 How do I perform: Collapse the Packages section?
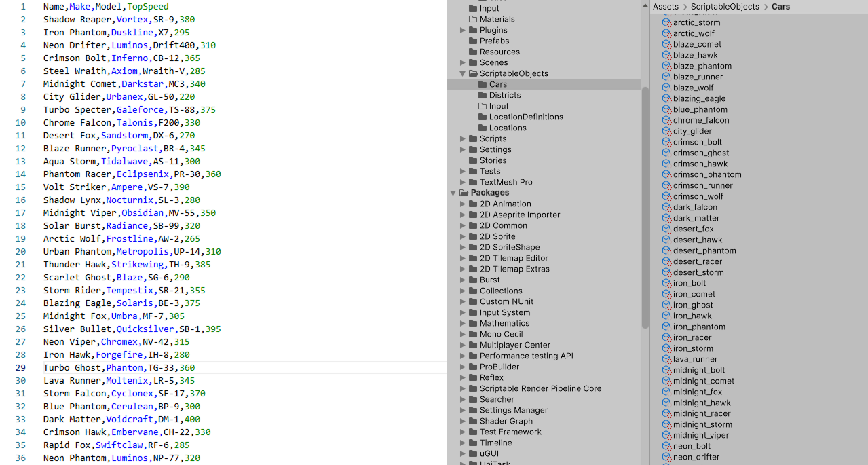click(x=453, y=192)
